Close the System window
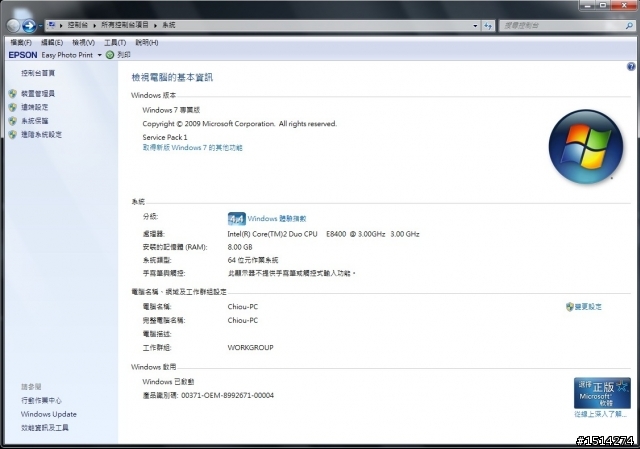 pyautogui.click(x=624, y=5)
